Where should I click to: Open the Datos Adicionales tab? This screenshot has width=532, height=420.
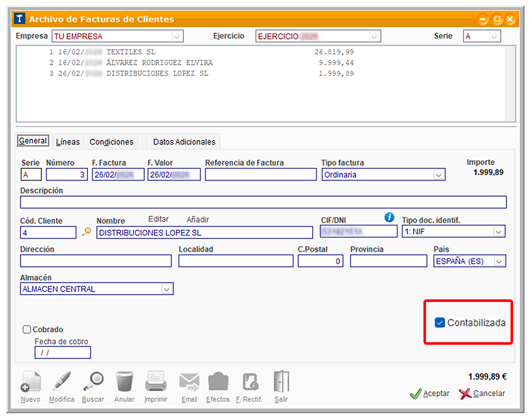(184, 141)
